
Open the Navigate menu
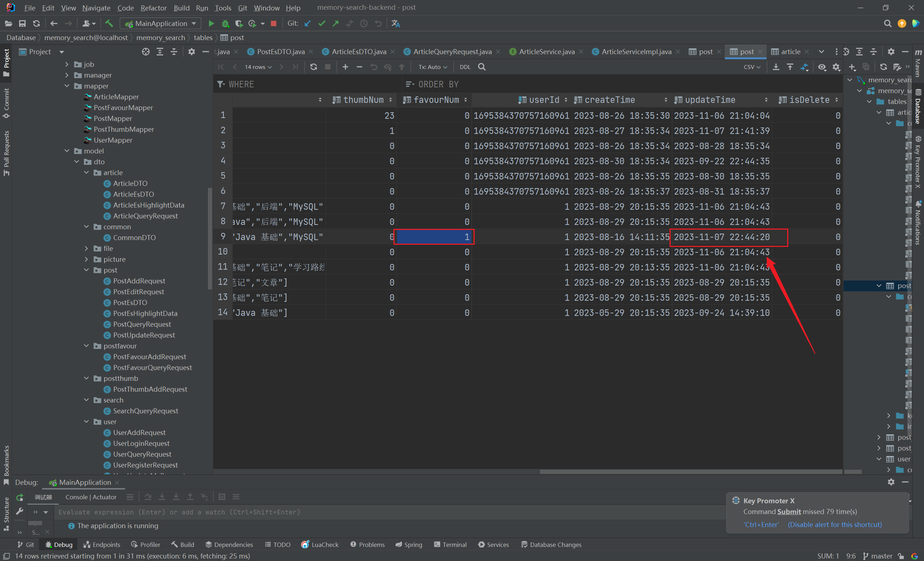(96, 8)
